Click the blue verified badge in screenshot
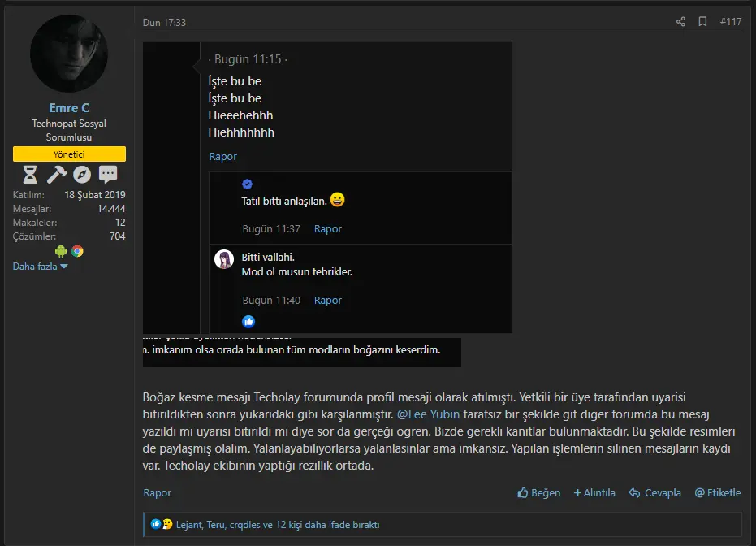Viewport: 756px width, 546px height. pos(248,184)
